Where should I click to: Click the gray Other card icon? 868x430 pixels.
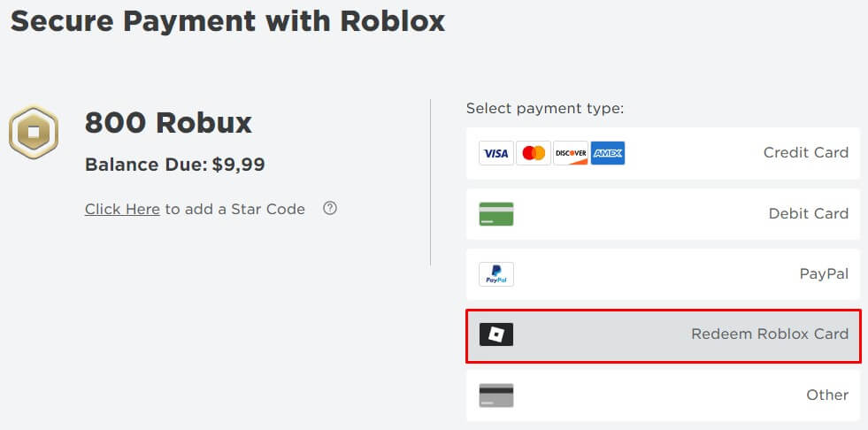(x=496, y=395)
